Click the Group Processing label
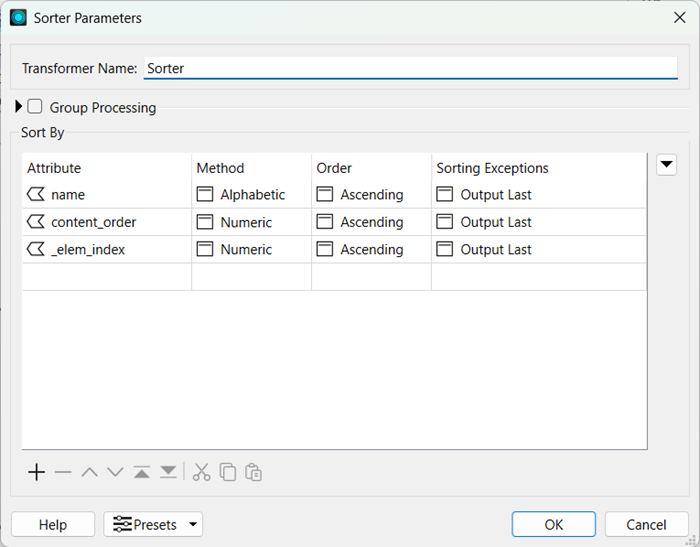This screenshot has width=700, height=547. point(103,108)
